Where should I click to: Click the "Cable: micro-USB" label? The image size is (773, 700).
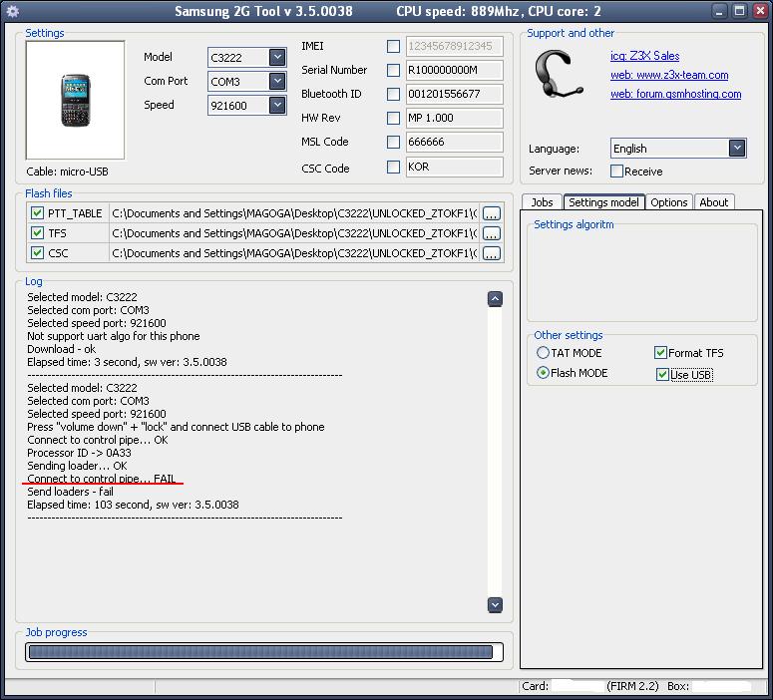pos(68,172)
